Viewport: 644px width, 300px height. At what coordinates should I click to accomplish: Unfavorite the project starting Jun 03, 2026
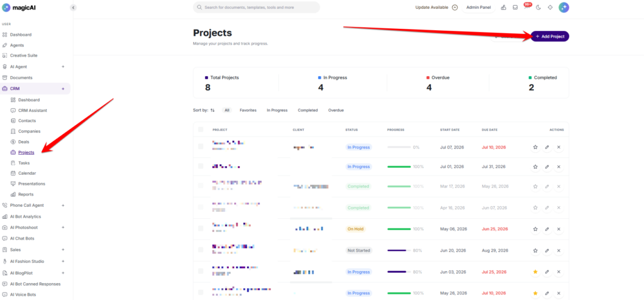coord(535,272)
